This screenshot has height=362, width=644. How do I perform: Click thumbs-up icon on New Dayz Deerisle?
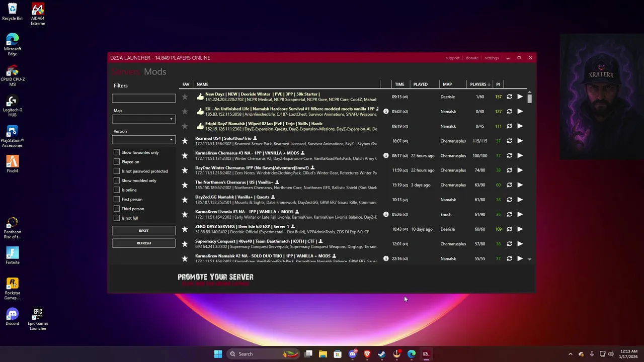(x=200, y=97)
